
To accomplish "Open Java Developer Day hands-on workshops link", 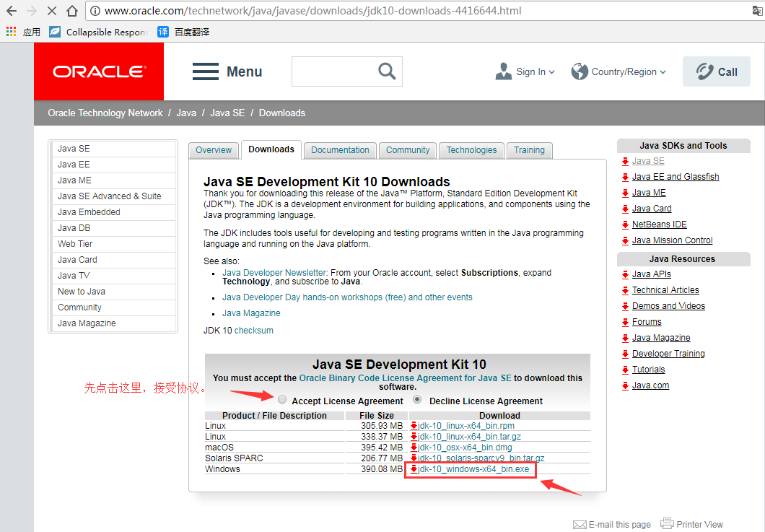I will (x=347, y=297).
